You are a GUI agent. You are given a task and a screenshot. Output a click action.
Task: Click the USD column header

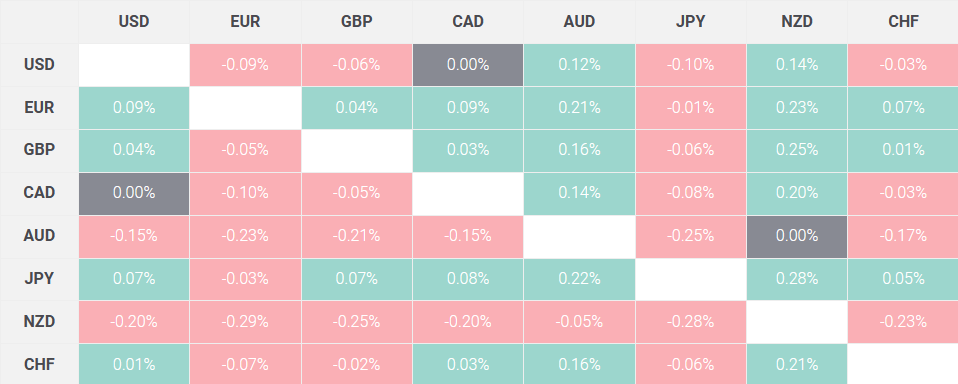pos(134,21)
